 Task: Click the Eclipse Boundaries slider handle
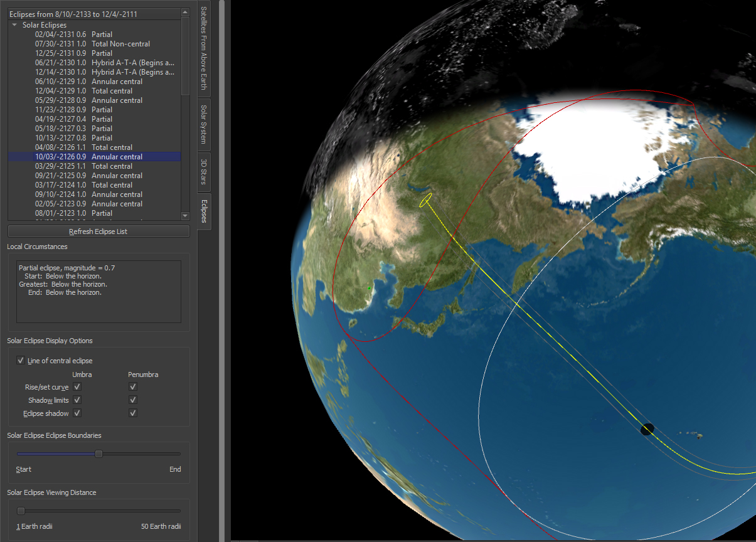(x=98, y=454)
